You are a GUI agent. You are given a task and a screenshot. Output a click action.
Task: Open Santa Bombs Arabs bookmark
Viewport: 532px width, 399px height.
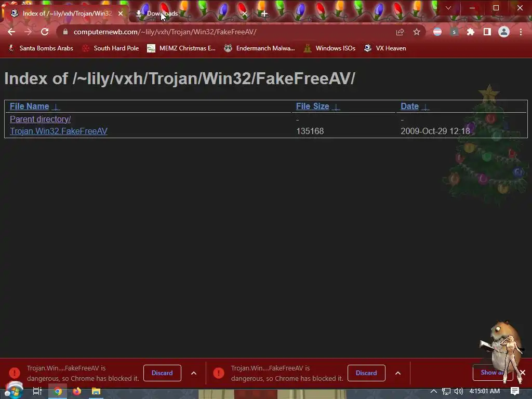[x=41, y=48]
